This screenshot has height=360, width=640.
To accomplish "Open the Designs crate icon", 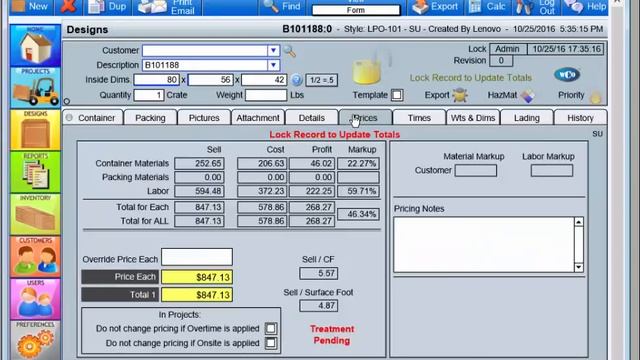I will click(x=35, y=130).
